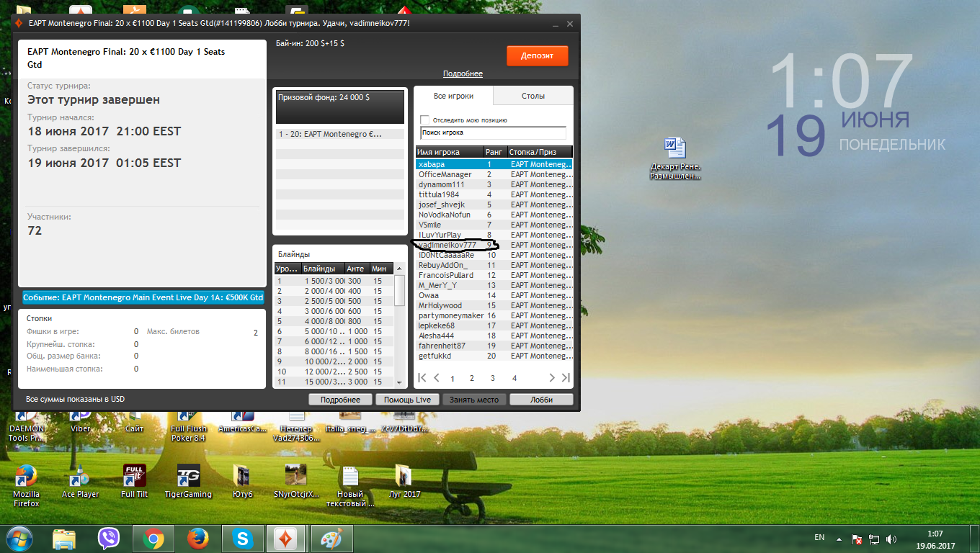The height and width of the screenshot is (553, 980).
Task: Click the prize row 1 - 20: EAPT Montenegro
Action: [340, 134]
